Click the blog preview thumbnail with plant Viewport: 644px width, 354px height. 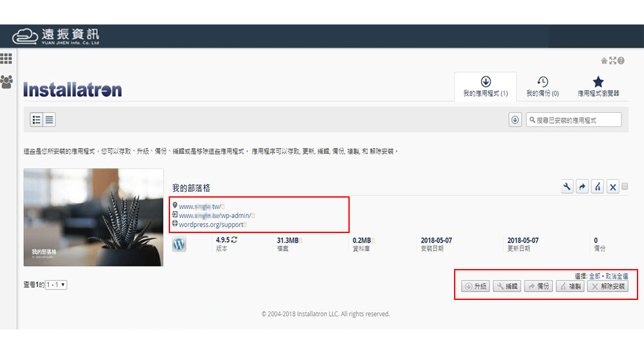[93, 218]
